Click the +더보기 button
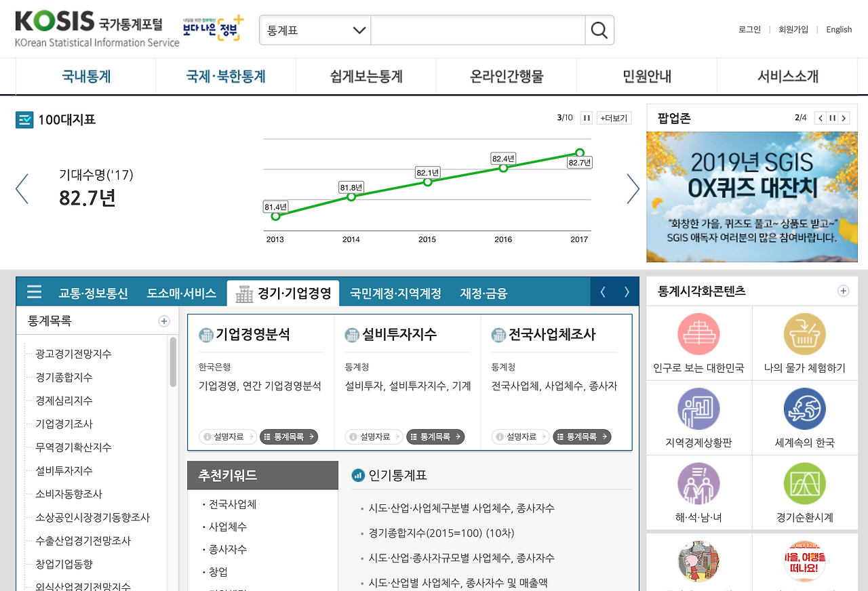Screen dimensions: 868x591 [614, 118]
